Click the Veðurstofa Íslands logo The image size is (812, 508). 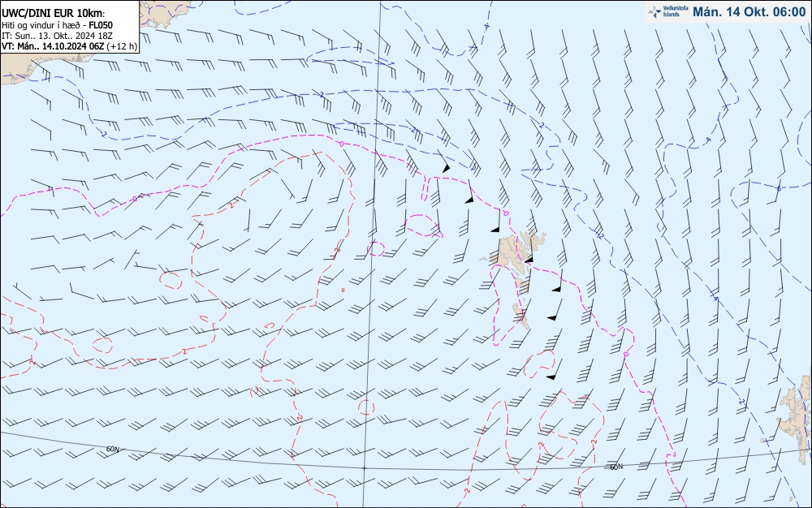point(668,11)
